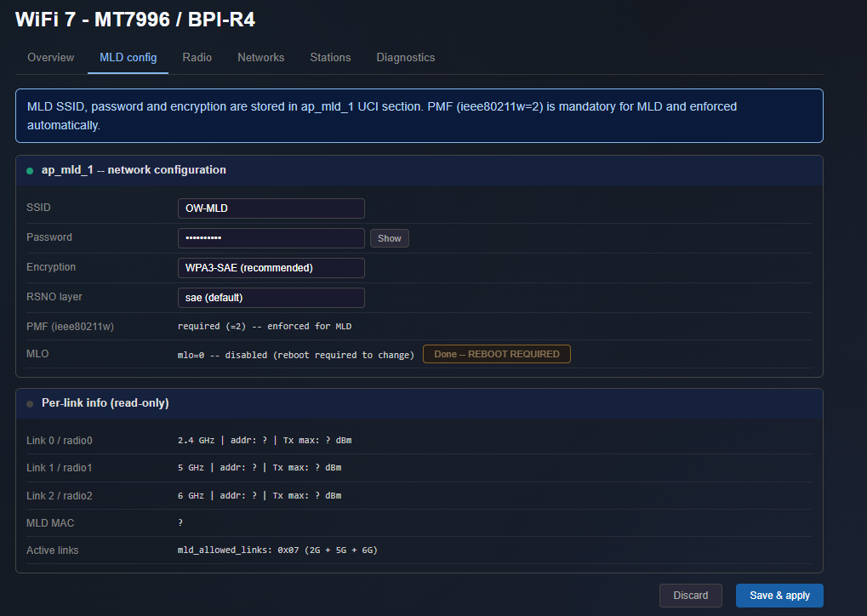Focus the Password input field
Image resolution: width=867 pixels, height=616 pixels.
coord(271,238)
